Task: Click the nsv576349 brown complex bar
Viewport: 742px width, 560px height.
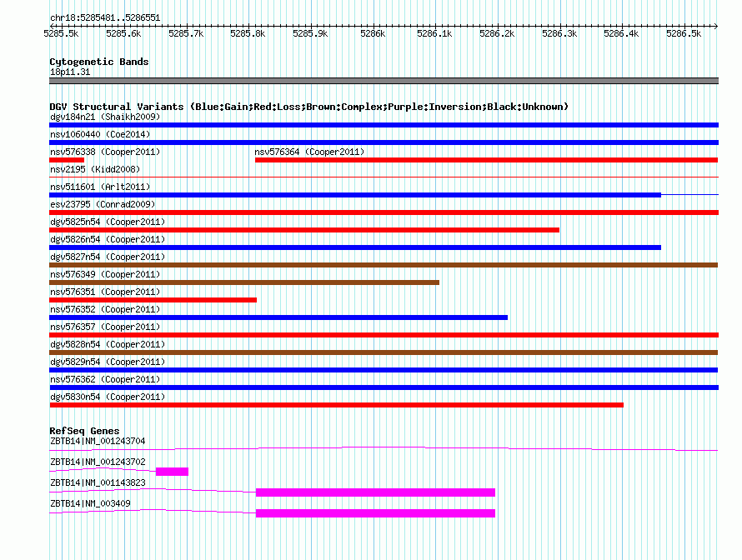Action: pos(244,282)
